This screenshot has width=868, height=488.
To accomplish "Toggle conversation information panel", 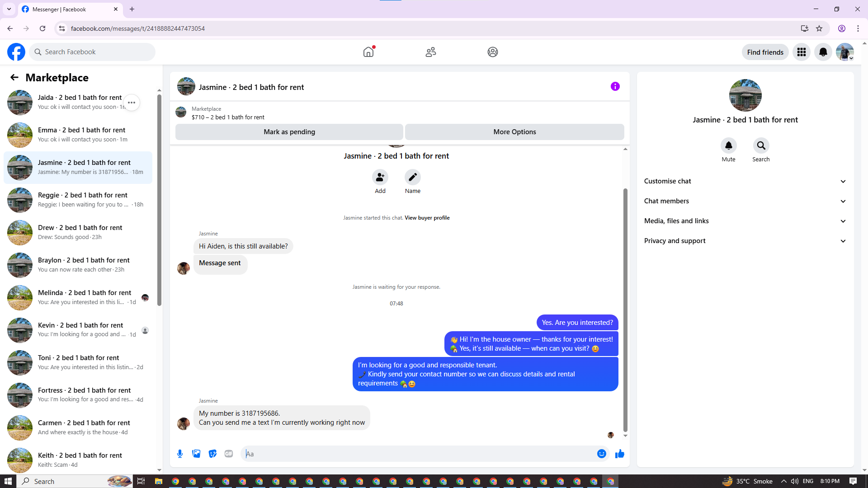I will (615, 86).
